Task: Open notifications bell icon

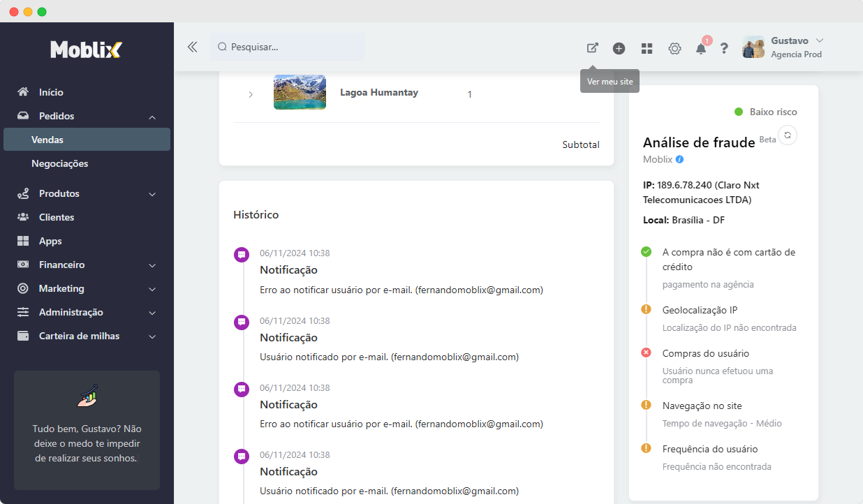Action: 701,48
